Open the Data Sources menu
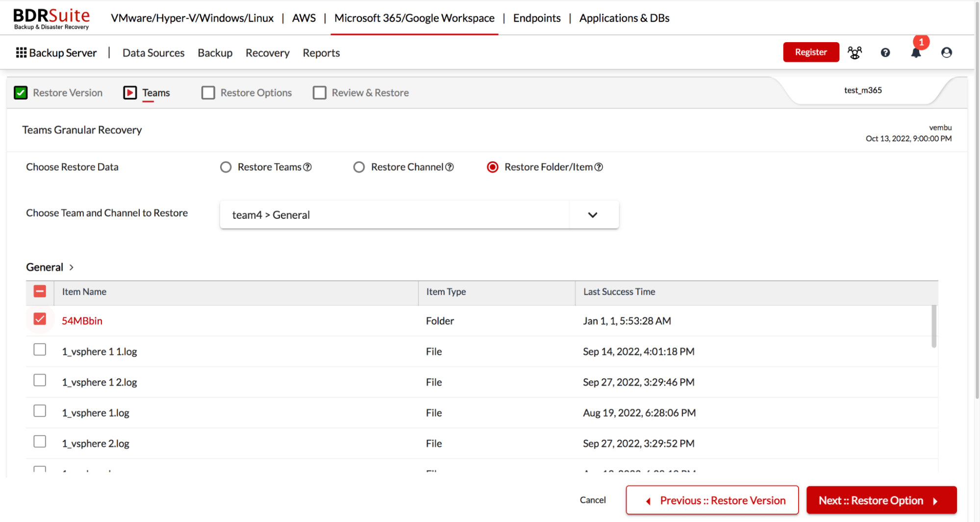The image size is (980, 522). coord(153,53)
